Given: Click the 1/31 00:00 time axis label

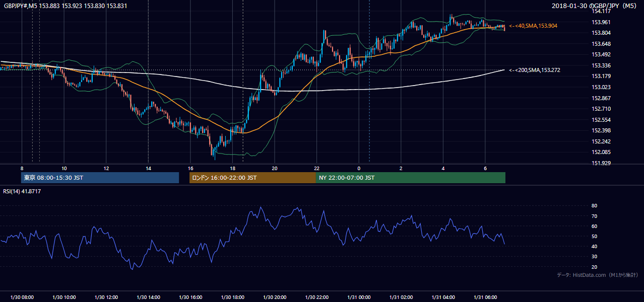Looking at the screenshot, I should click(x=359, y=297).
